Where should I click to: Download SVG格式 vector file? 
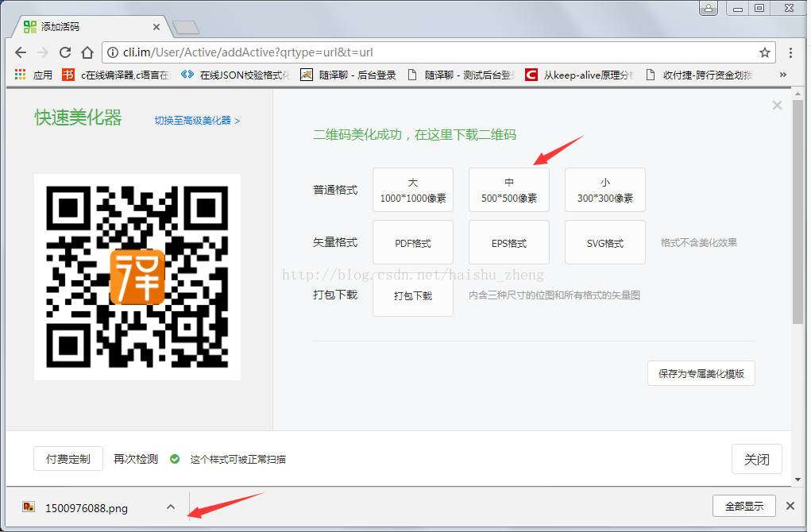pos(605,242)
